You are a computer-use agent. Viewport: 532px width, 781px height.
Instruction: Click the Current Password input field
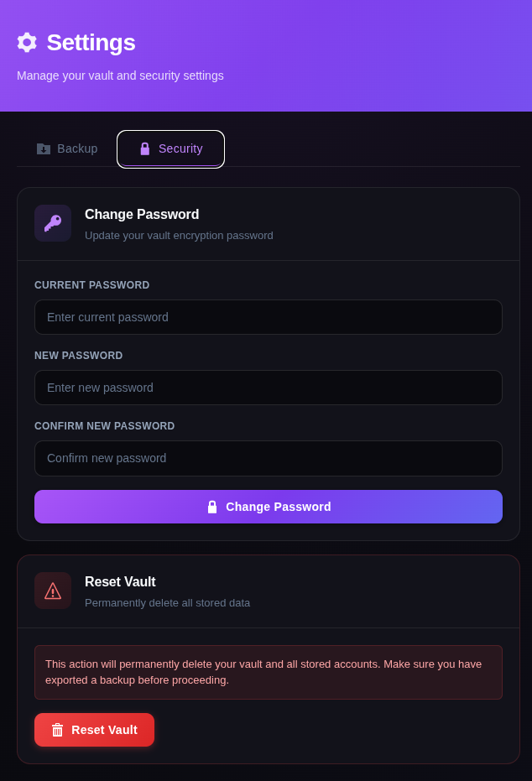268,317
